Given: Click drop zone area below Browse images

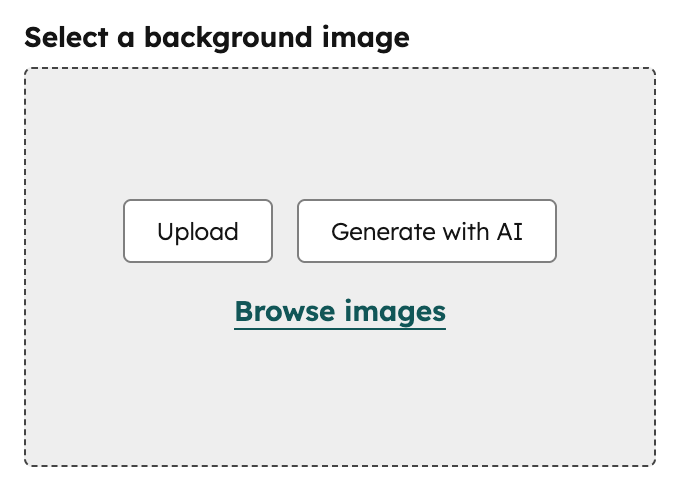Looking at the screenshot, I should [340, 400].
